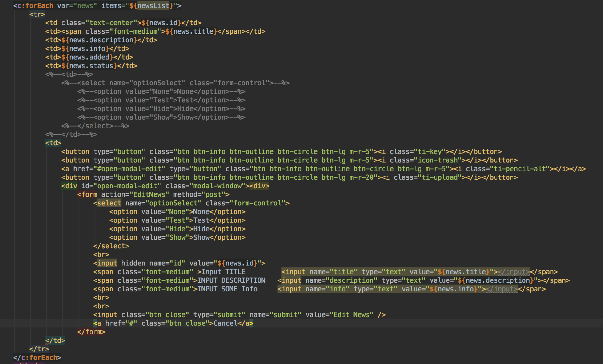Click the ${news.title} span line
Image resolution: width=603 pixels, height=364 pixels.
click(155, 31)
